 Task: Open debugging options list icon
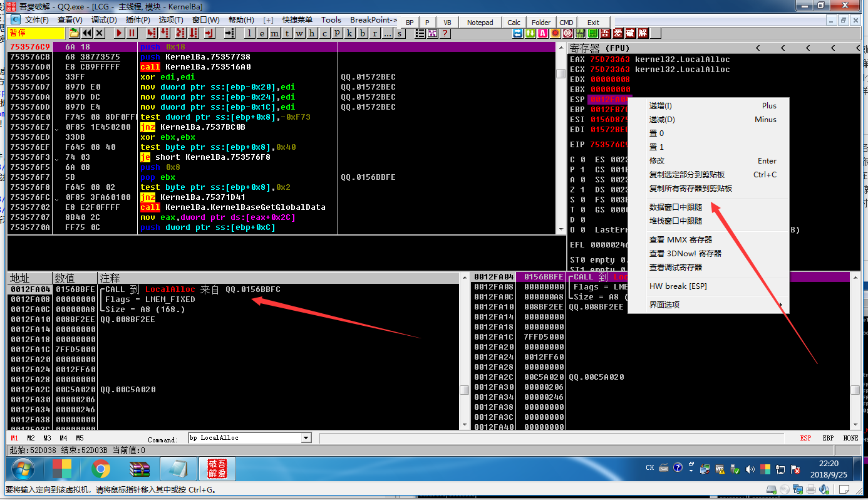click(x=420, y=33)
